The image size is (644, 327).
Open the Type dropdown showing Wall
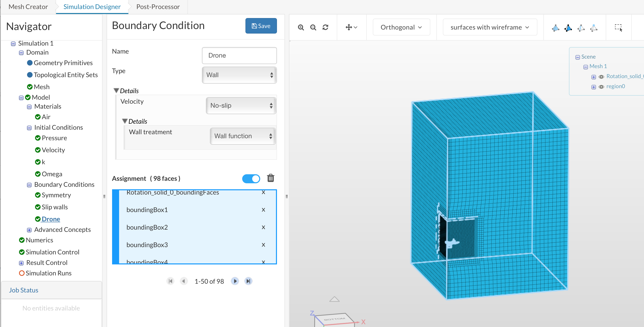click(x=239, y=75)
